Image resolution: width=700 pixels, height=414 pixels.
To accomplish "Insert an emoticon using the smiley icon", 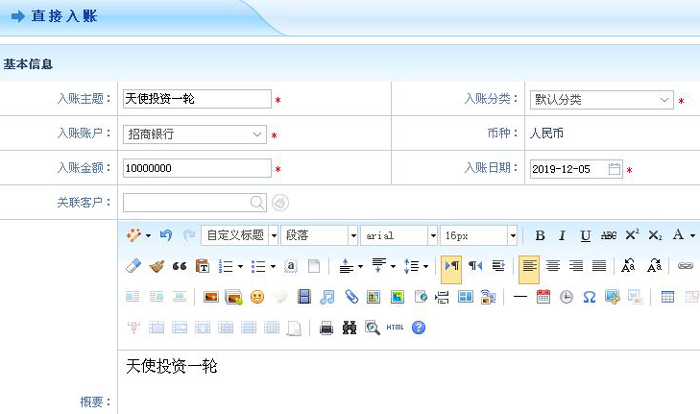I will tap(257, 297).
